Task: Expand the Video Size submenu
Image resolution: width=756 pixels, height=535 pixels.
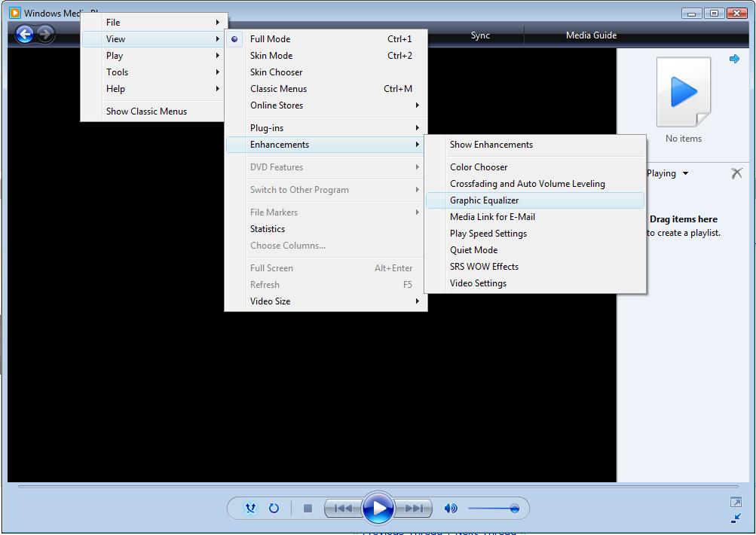Action: point(326,301)
